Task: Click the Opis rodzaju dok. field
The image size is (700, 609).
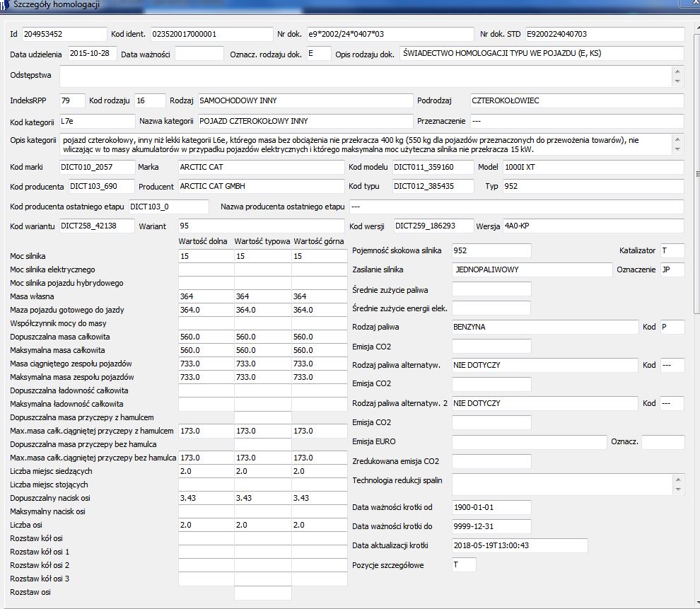Action: pyautogui.click(x=542, y=53)
